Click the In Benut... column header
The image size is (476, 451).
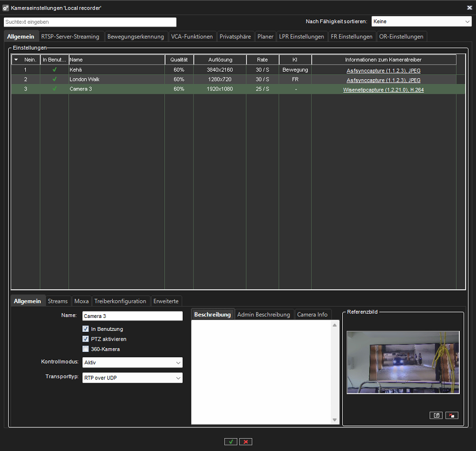click(x=54, y=60)
